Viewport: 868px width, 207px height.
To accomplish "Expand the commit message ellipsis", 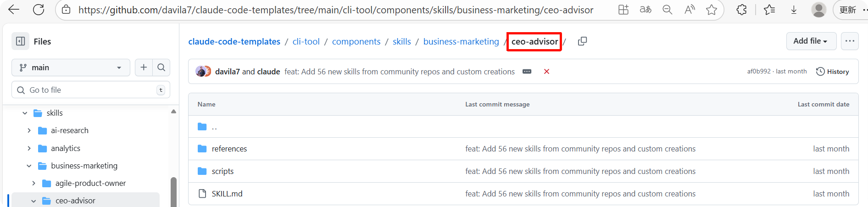I will coord(527,72).
